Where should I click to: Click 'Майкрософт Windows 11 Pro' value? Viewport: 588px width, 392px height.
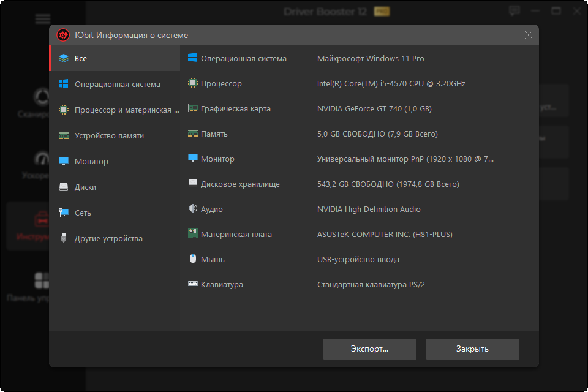tap(371, 59)
